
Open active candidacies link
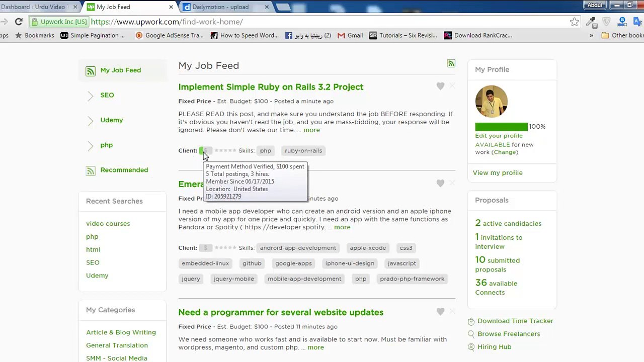[508, 223]
